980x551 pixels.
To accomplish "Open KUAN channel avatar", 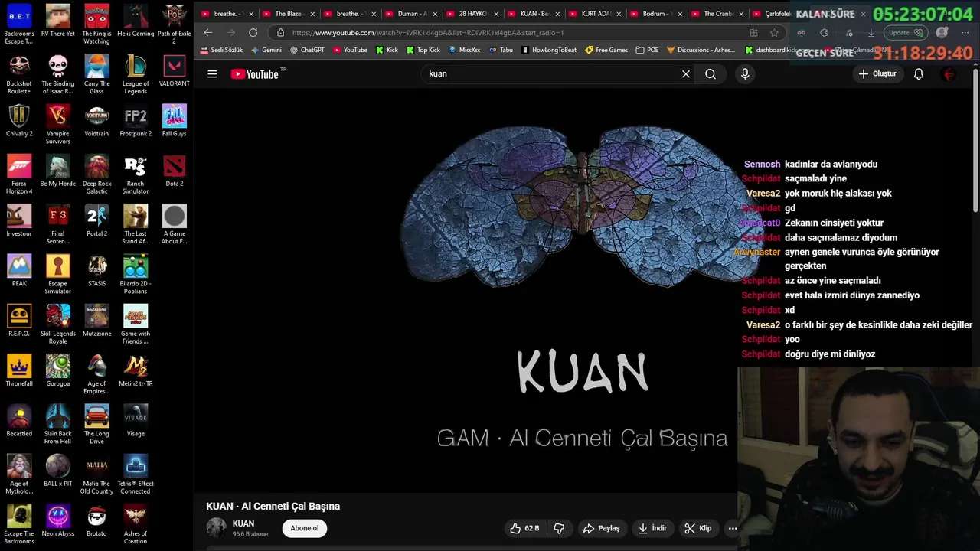I will pyautogui.click(x=217, y=528).
